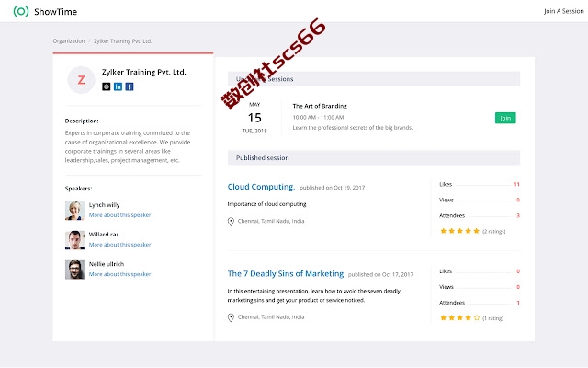Click Nellie ullrich's profile photo
This screenshot has width=588, height=368.
(x=74, y=270)
